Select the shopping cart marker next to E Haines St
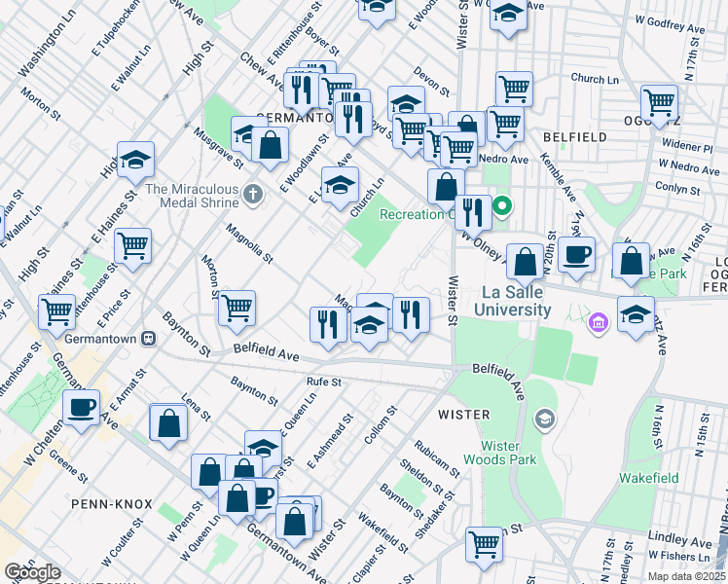This screenshot has width=728, height=584. tap(132, 245)
